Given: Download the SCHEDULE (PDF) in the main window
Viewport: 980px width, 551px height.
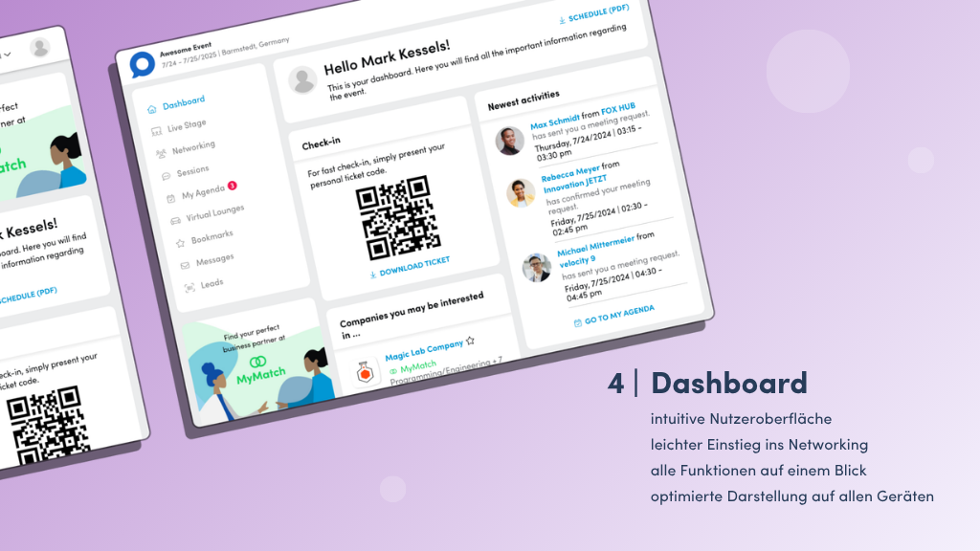Looking at the screenshot, I should 593,14.
